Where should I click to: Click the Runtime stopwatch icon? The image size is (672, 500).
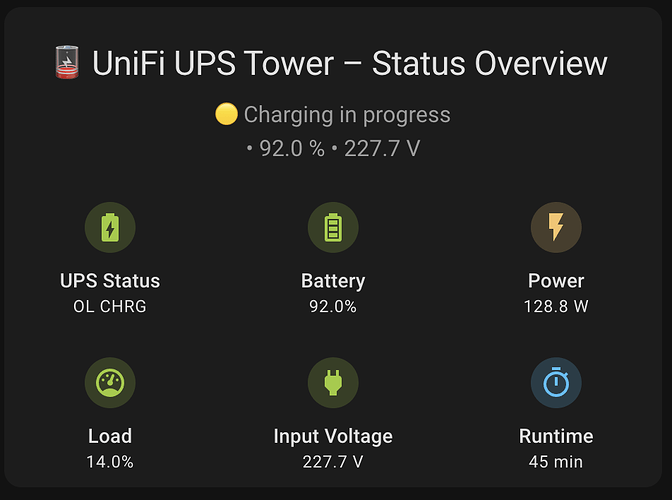(556, 383)
